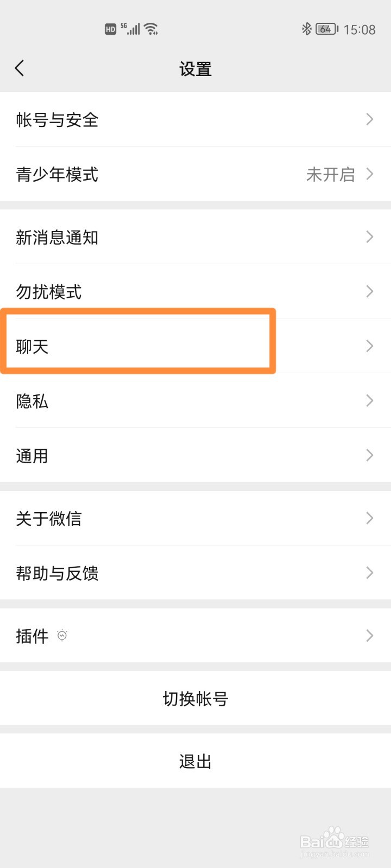Tap the chevron on the 通用 row
The height and width of the screenshot is (868, 391).
[x=370, y=455]
